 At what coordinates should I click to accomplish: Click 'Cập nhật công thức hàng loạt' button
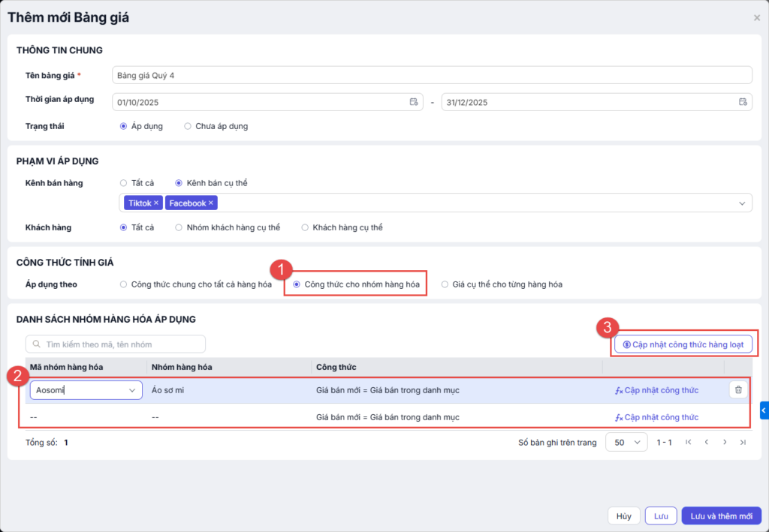point(683,344)
